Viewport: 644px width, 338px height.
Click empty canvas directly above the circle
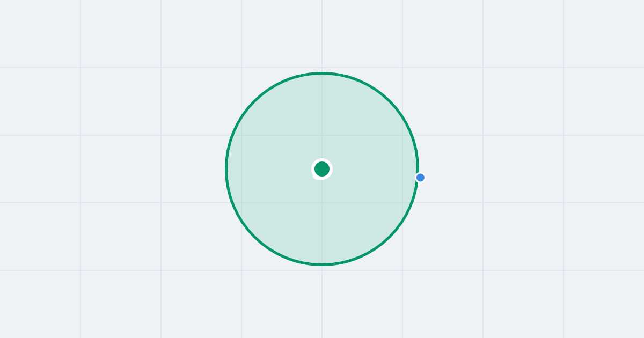point(322,35)
